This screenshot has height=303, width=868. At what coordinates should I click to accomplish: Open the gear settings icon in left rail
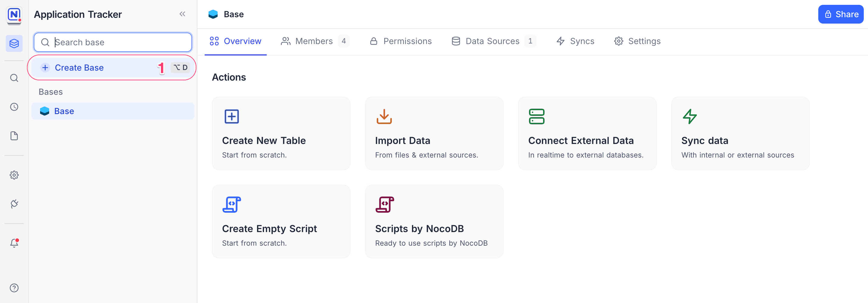point(14,175)
